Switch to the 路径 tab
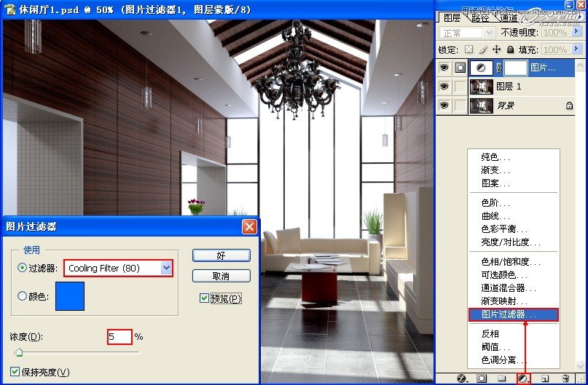Image resolution: width=588 pixels, height=385 pixels. tap(480, 17)
